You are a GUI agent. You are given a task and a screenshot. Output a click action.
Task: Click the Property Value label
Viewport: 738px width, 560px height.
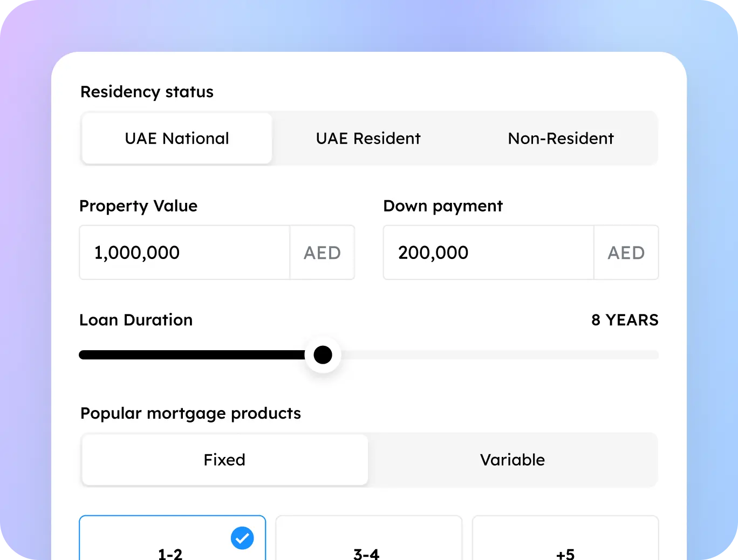tap(138, 206)
